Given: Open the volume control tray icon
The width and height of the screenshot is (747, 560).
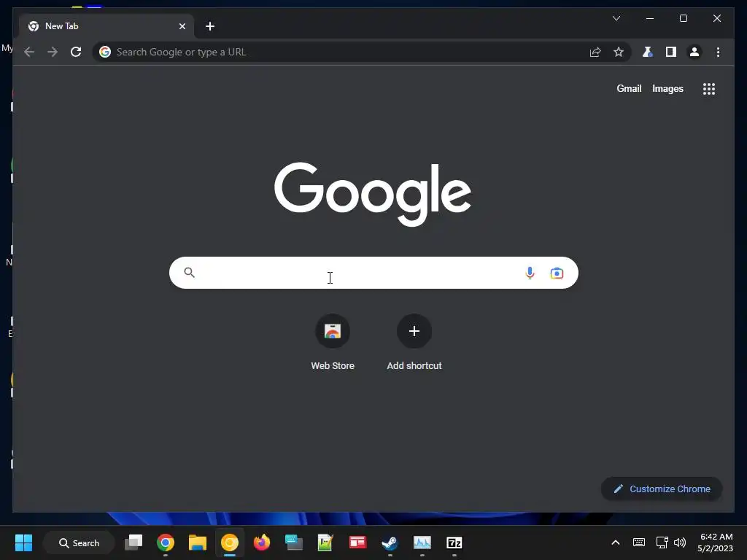Looking at the screenshot, I should click(x=680, y=542).
